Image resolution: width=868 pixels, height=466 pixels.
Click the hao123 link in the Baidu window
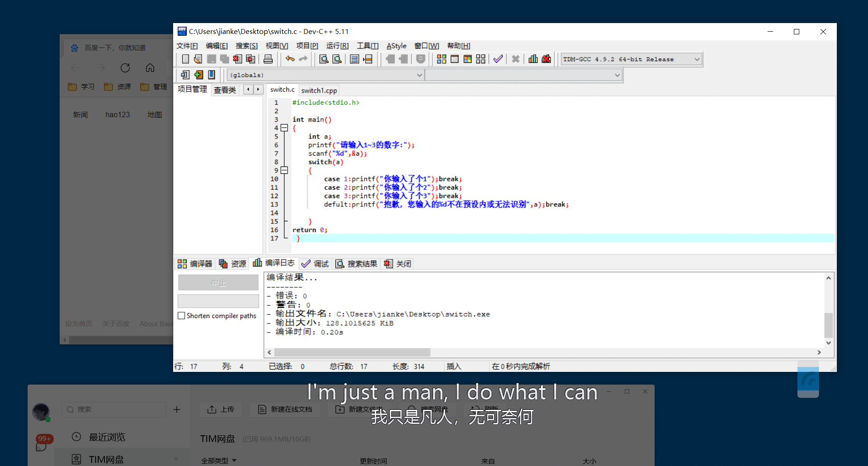118,114
